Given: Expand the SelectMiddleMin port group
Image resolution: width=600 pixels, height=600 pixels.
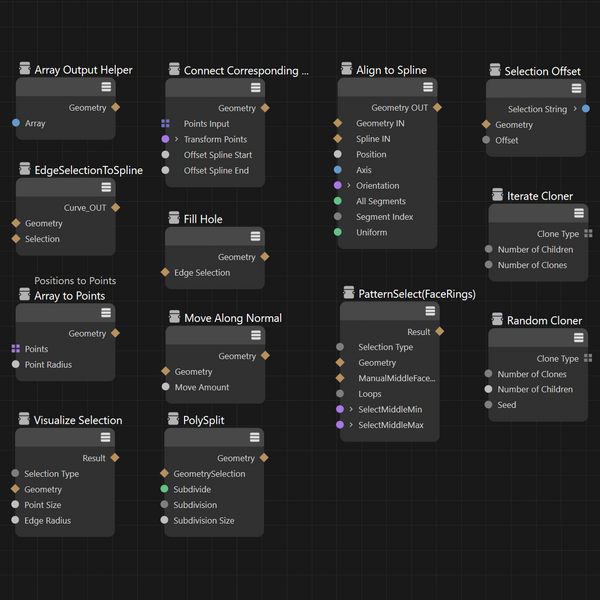Looking at the screenshot, I should (x=351, y=409).
